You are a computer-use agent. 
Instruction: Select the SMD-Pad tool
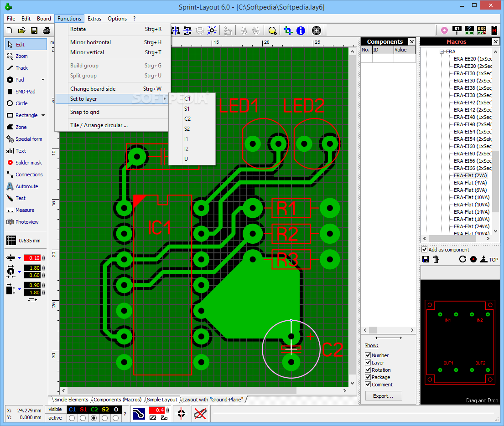tap(26, 92)
